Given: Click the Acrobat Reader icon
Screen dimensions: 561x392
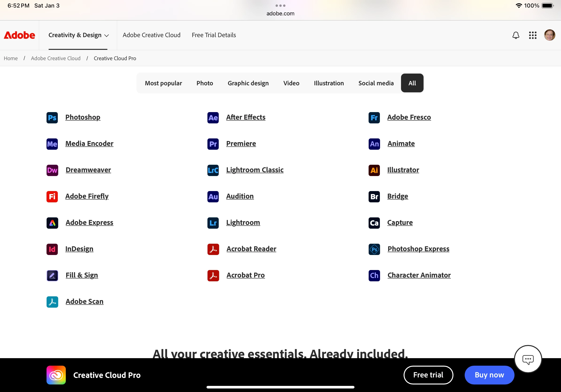Looking at the screenshot, I should point(213,249).
